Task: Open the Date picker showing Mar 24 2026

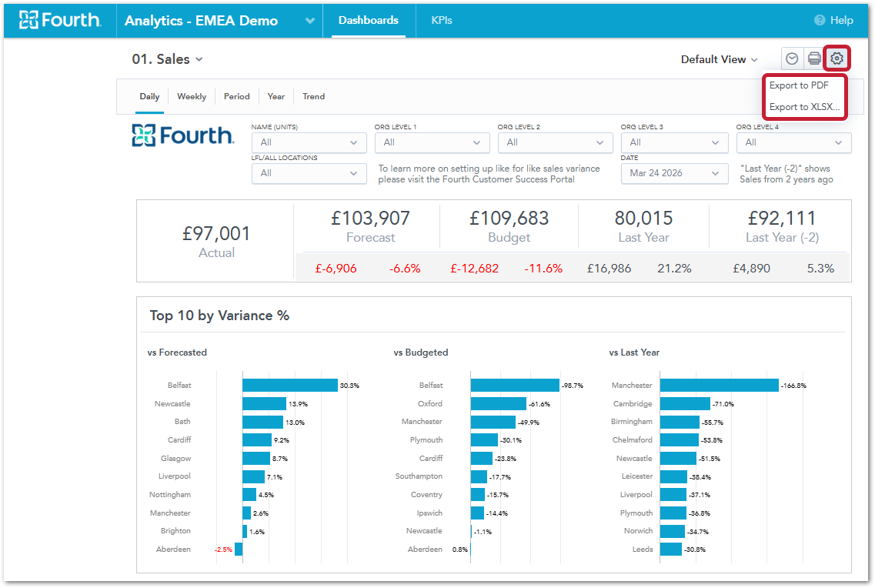Action: tap(674, 173)
